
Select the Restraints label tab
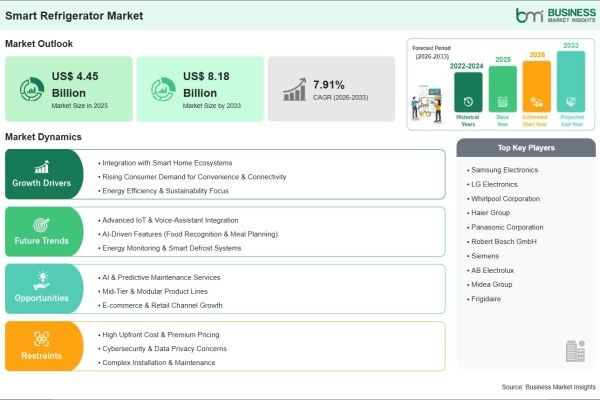pos(44,346)
